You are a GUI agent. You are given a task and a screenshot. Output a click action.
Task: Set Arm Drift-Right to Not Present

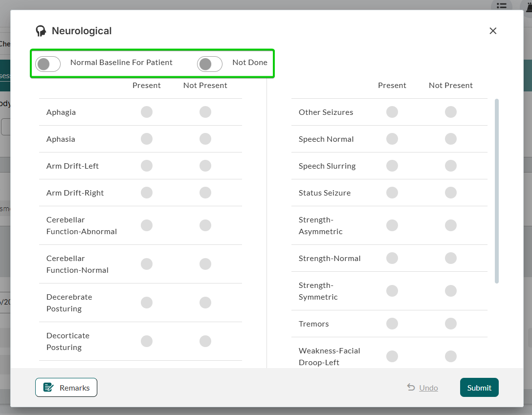click(x=205, y=193)
